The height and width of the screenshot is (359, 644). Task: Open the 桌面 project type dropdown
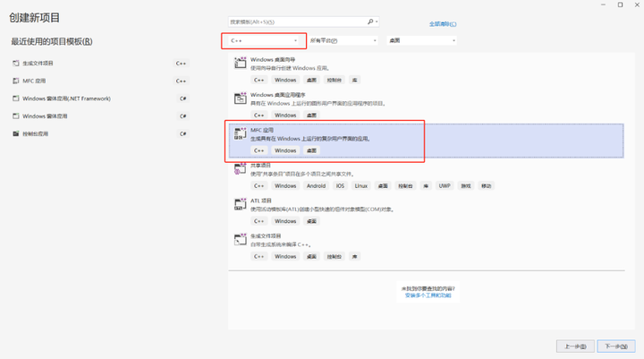click(422, 40)
